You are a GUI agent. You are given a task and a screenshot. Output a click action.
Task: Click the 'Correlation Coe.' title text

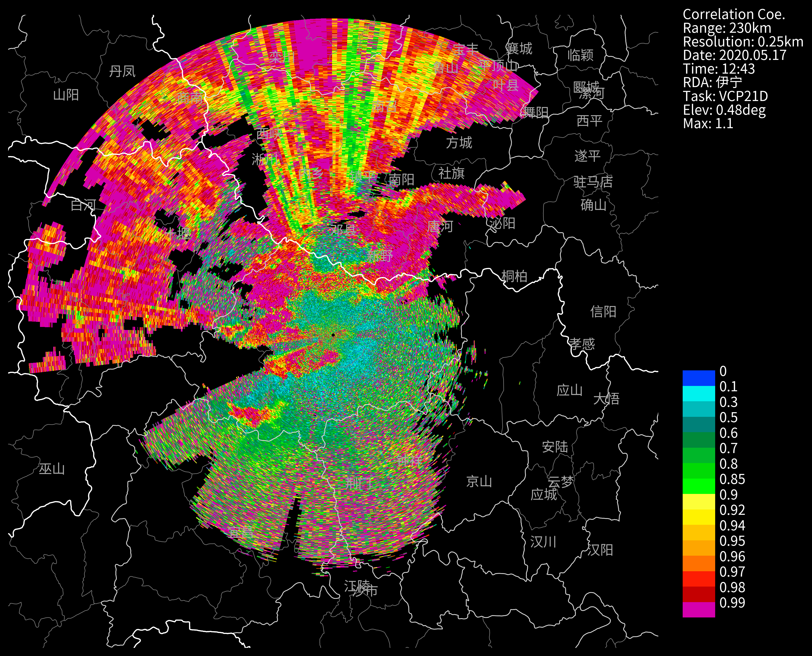click(734, 14)
